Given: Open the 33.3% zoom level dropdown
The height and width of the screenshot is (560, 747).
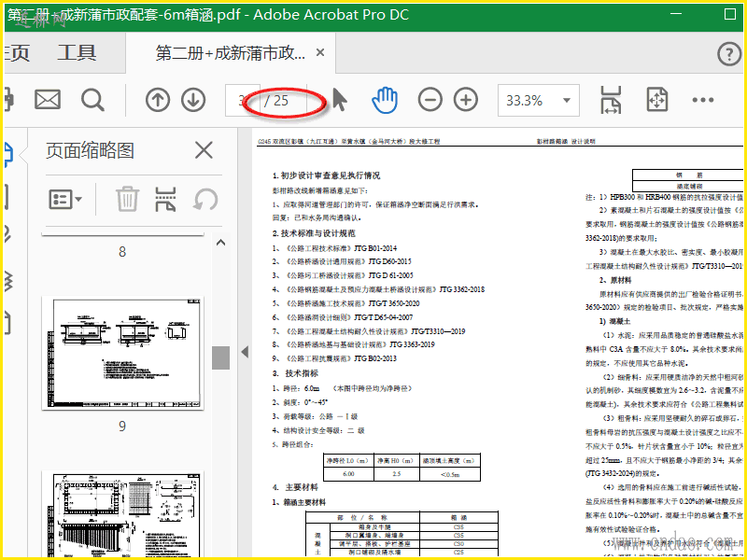Looking at the screenshot, I should [539, 101].
